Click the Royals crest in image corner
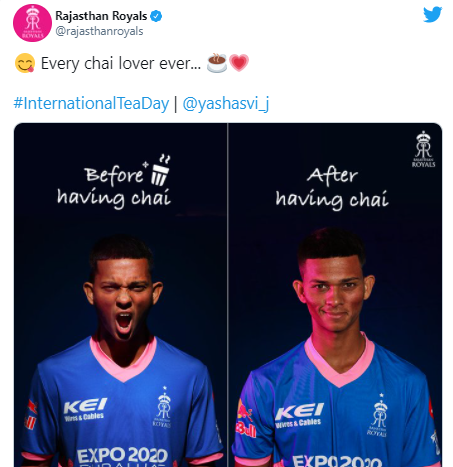The width and height of the screenshot is (453, 467). click(x=423, y=149)
